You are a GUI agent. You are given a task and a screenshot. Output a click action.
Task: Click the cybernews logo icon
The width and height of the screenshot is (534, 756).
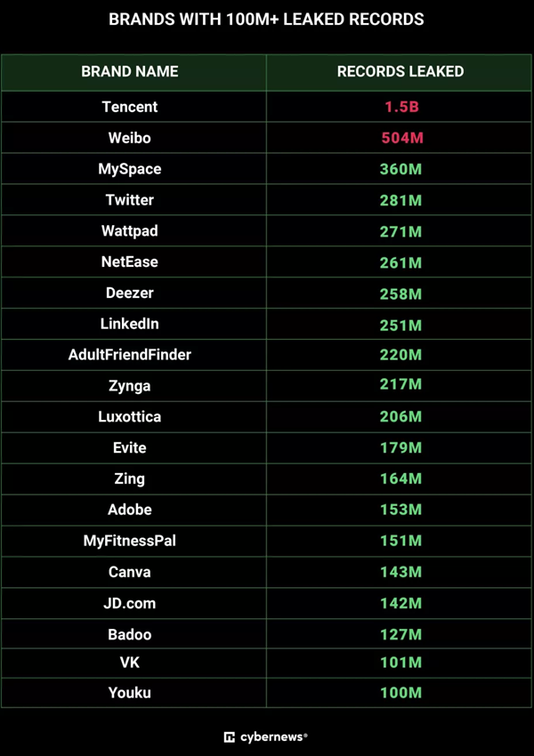click(229, 736)
